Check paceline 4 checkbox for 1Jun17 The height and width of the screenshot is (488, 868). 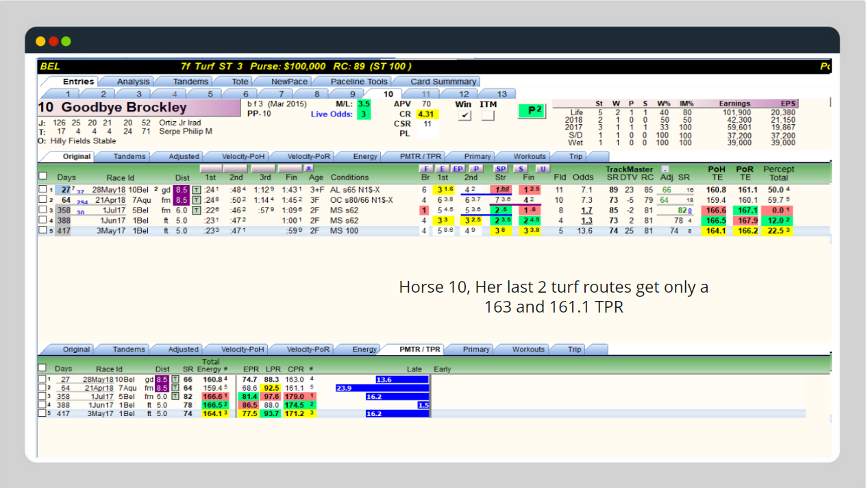pos(42,221)
